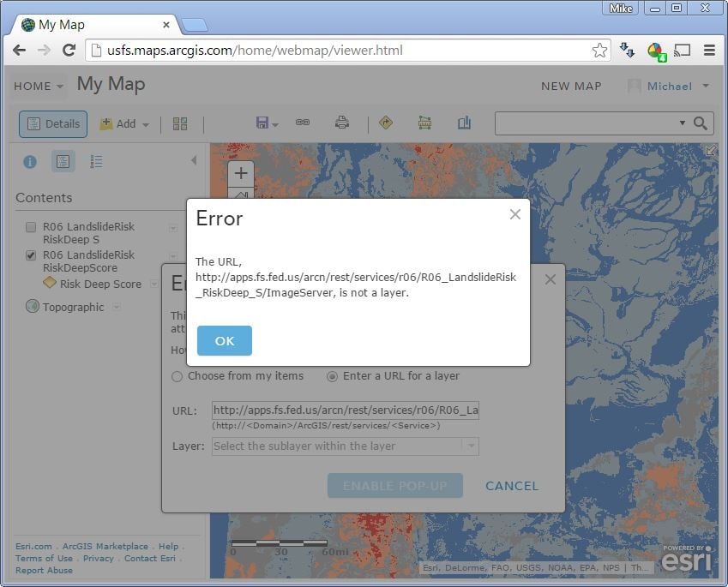Open the Report Abuse link
Viewport: 728px width, 587px height.
coord(44,571)
